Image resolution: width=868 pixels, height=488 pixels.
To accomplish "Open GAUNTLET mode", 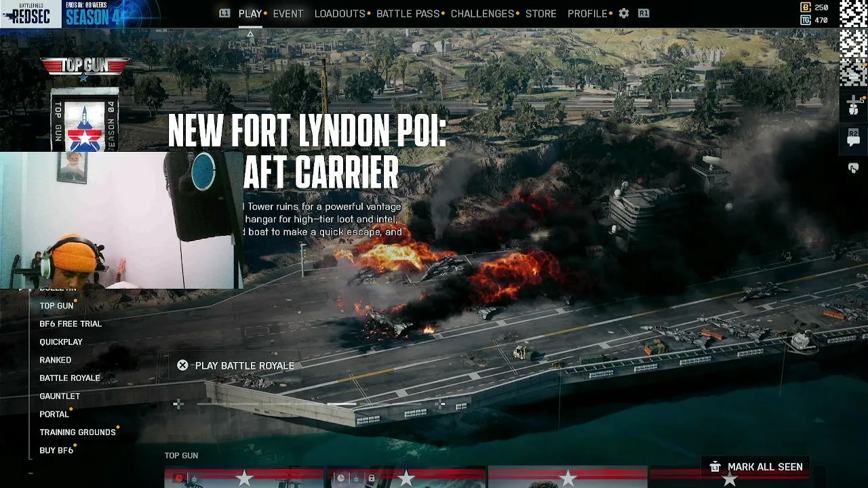I will [60, 396].
